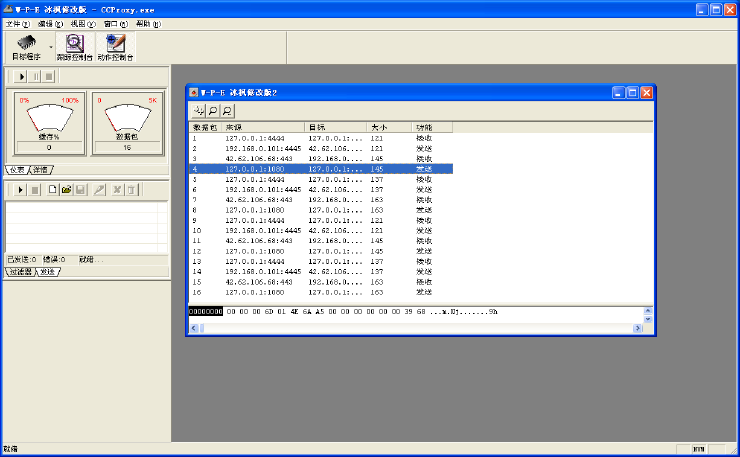Expand the dropdown arrow next to 目标程序
Screen dimensions: 740x457
pos(50,47)
